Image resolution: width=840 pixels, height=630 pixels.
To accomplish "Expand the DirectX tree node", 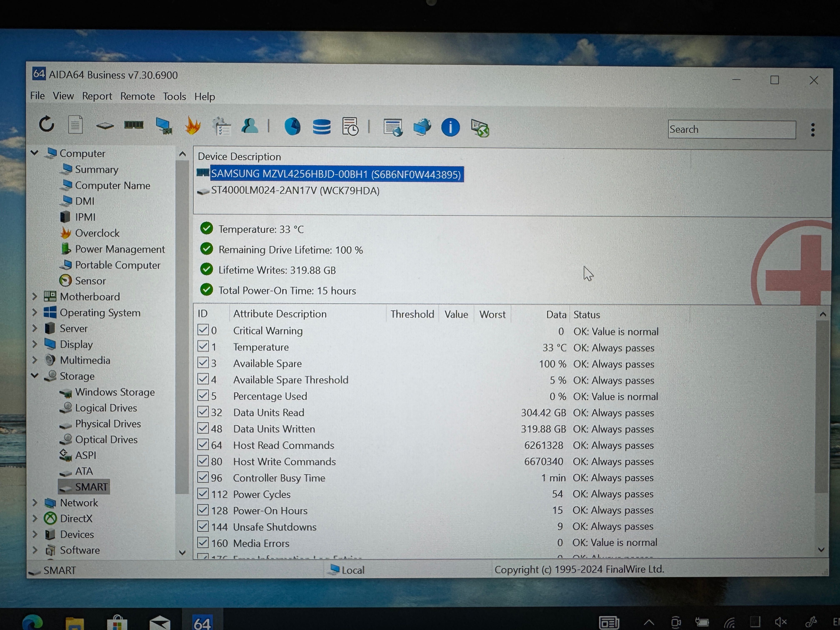I will 35,518.
